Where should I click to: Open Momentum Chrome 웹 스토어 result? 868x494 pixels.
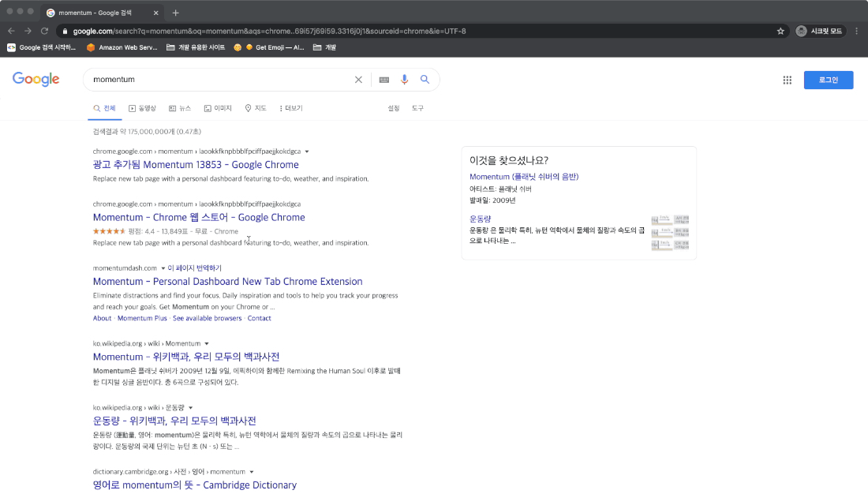click(x=199, y=217)
